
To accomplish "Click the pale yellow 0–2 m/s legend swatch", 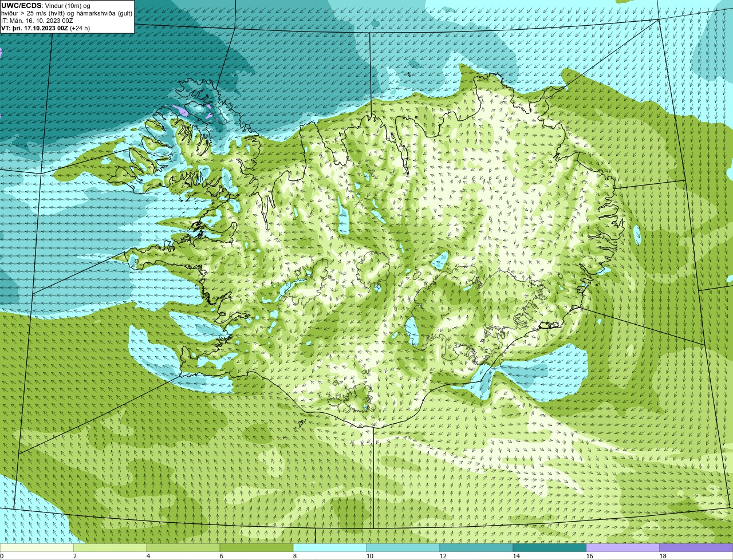I will point(37,548).
